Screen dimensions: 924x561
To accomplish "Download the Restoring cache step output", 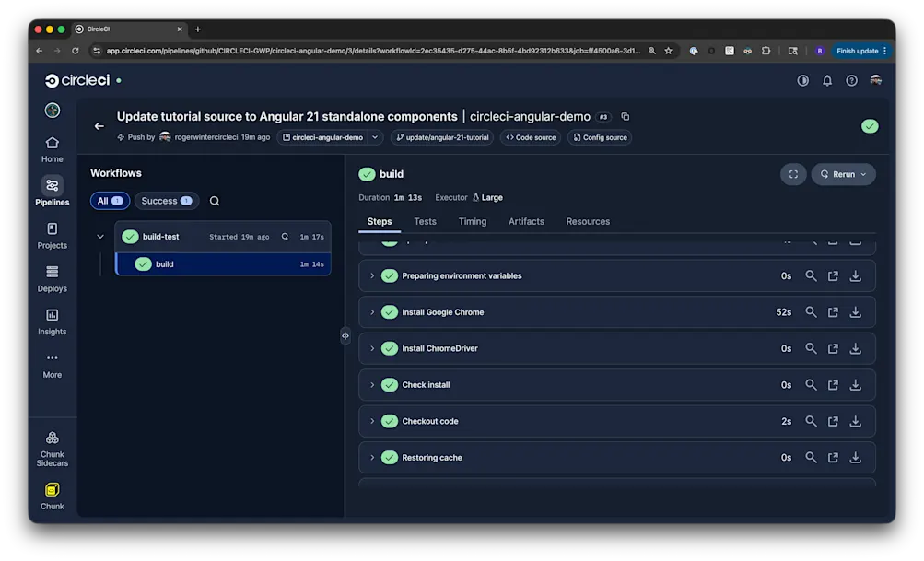I will coord(855,458).
